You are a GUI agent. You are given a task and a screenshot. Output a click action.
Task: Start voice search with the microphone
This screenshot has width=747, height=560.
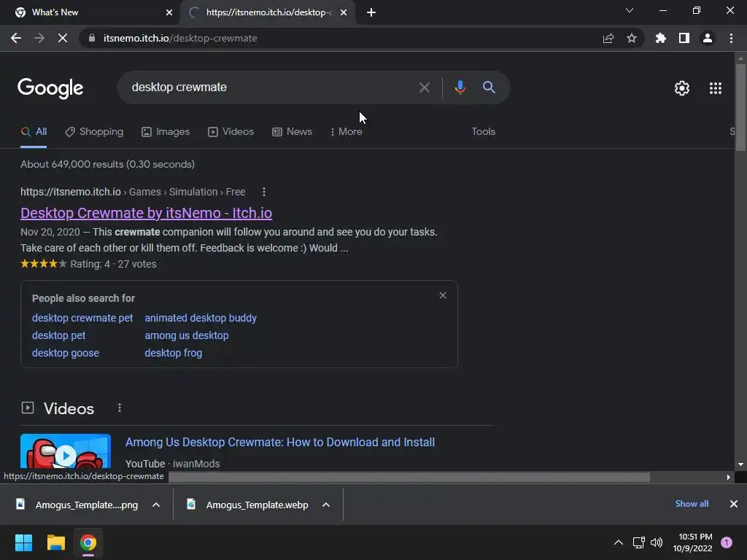(x=460, y=87)
